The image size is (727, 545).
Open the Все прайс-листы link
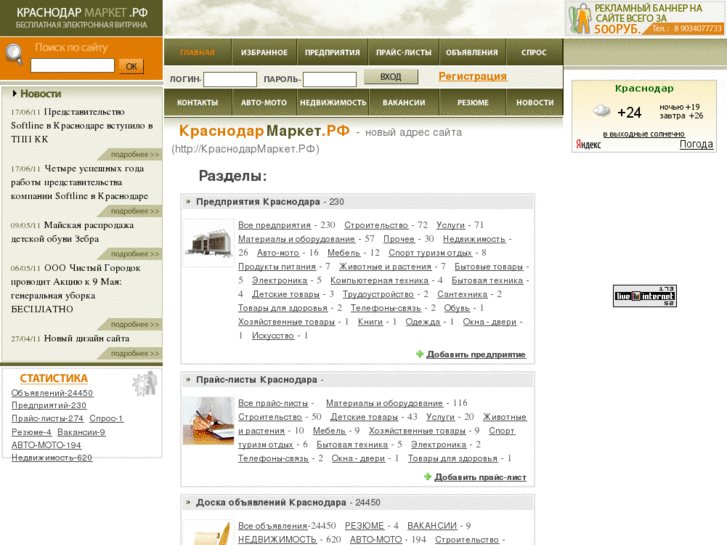273,403
